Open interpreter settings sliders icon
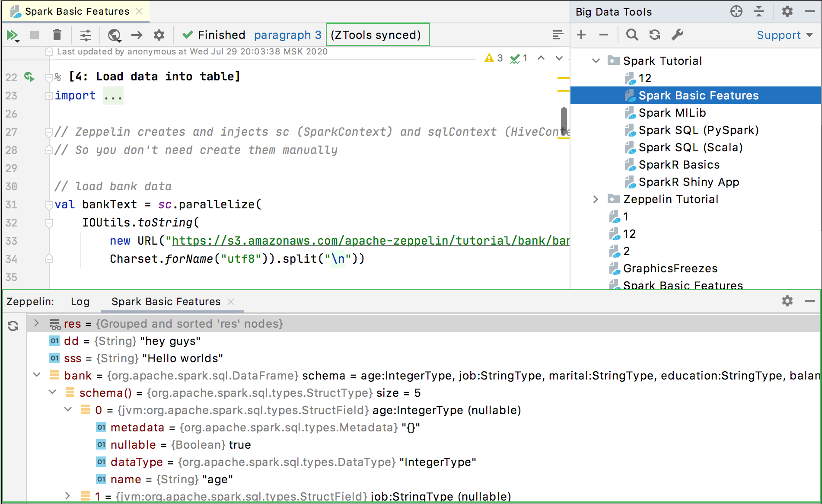The height and width of the screenshot is (504, 822). (86, 35)
